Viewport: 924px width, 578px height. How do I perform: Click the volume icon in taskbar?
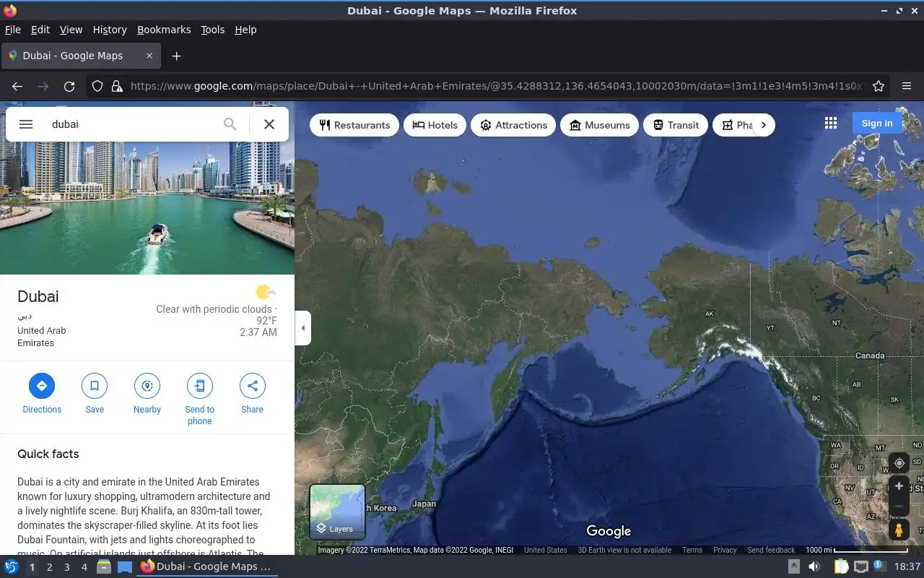click(814, 566)
